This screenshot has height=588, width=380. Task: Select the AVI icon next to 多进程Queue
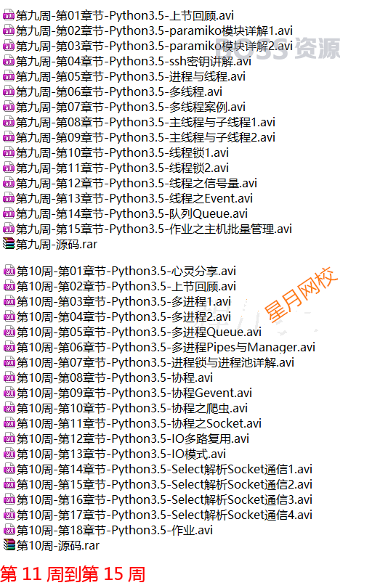tap(9, 332)
